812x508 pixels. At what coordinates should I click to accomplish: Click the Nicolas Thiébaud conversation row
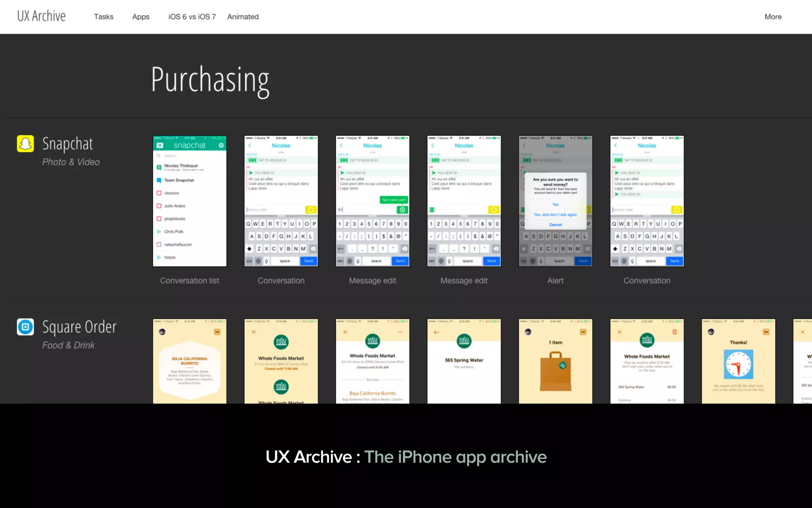pos(190,167)
